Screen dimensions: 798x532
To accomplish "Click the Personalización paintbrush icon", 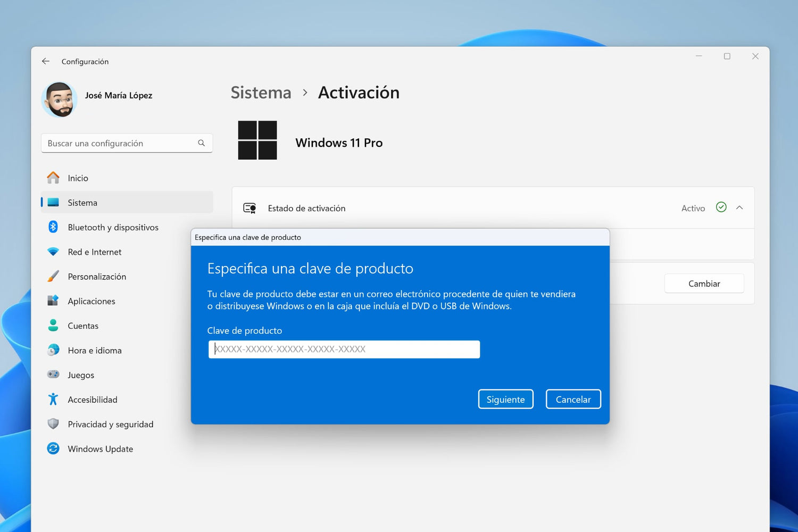I will coord(53,277).
